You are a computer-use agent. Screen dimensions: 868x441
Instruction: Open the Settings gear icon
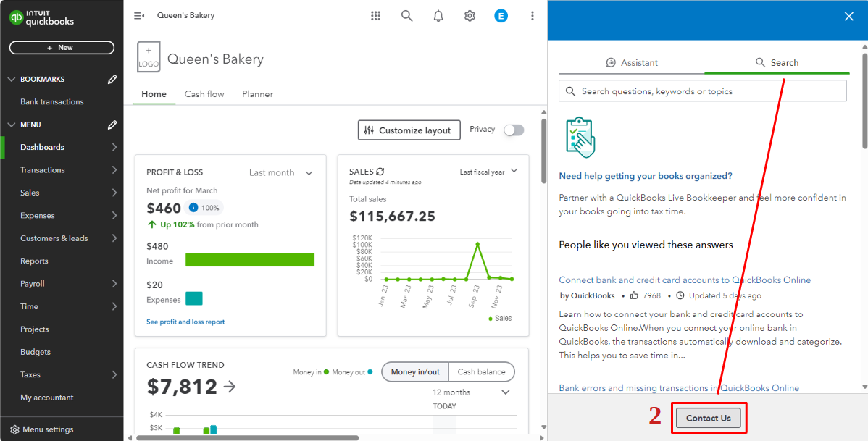(470, 15)
